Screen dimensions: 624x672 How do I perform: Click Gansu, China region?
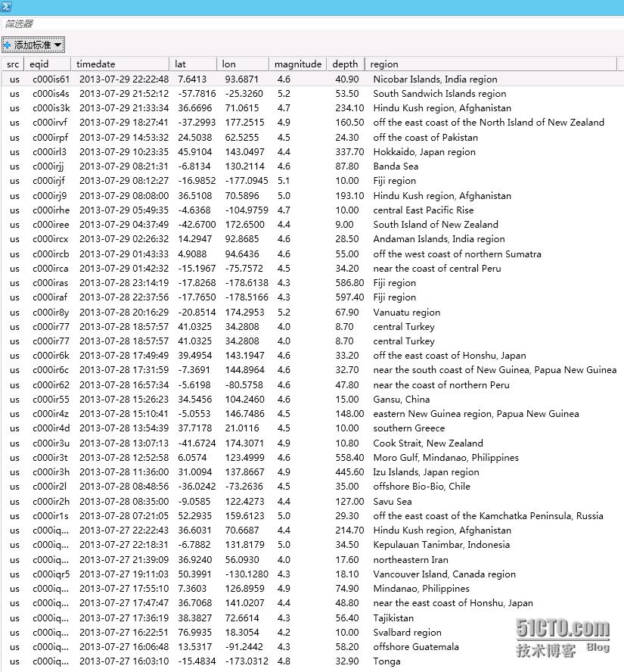(x=402, y=400)
